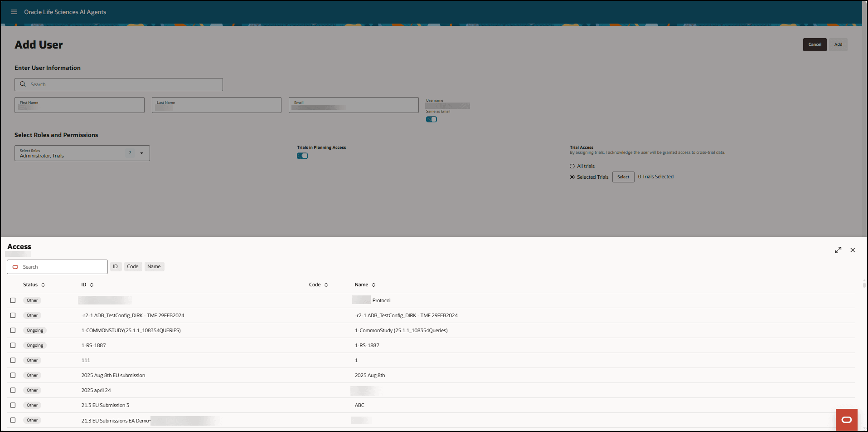The width and height of the screenshot is (868, 432).
Task: Tick the checkbox for trial 111
Action: tap(13, 360)
